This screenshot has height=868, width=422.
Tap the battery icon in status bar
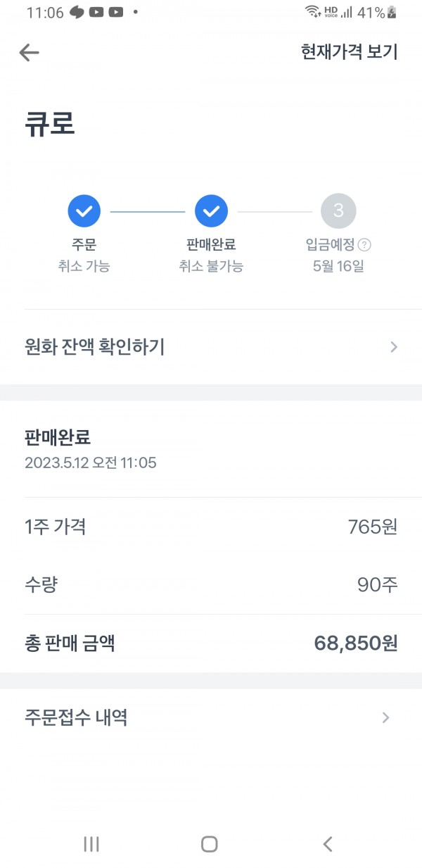(x=392, y=12)
